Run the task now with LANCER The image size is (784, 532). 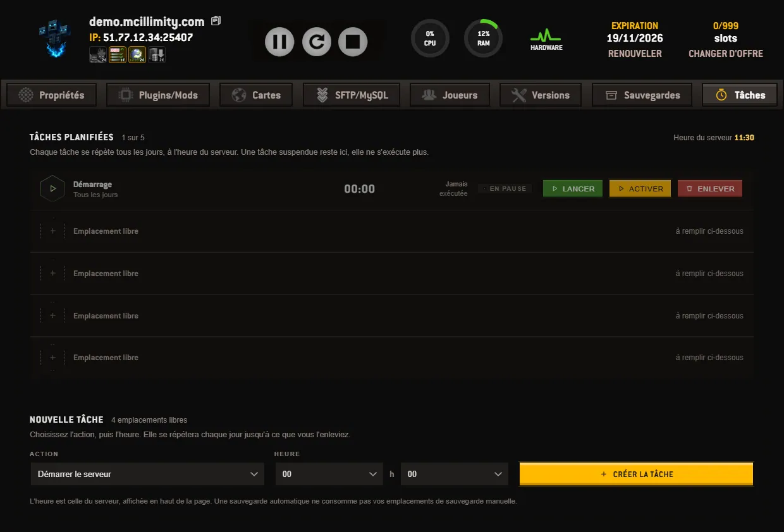[573, 189]
